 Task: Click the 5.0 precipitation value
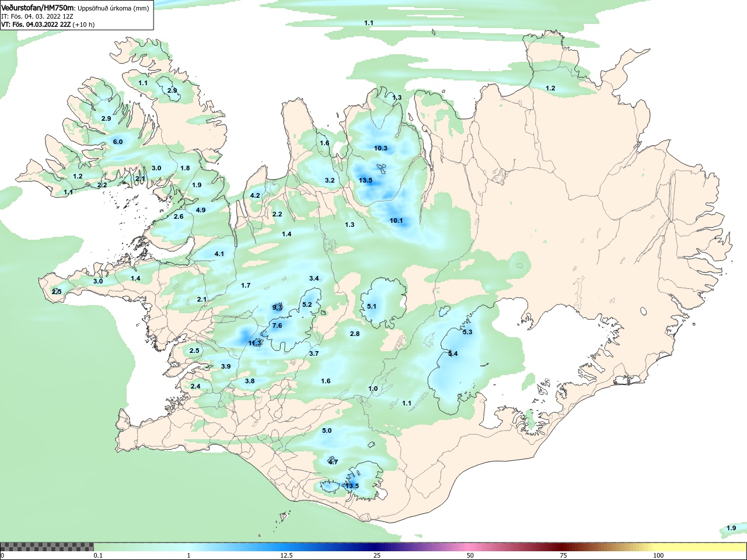pos(327,430)
